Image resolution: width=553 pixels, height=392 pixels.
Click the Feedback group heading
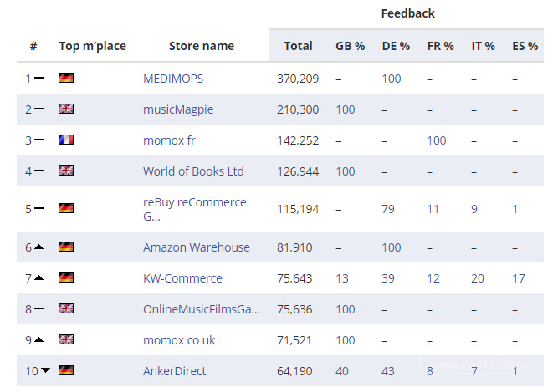click(407, 13)
